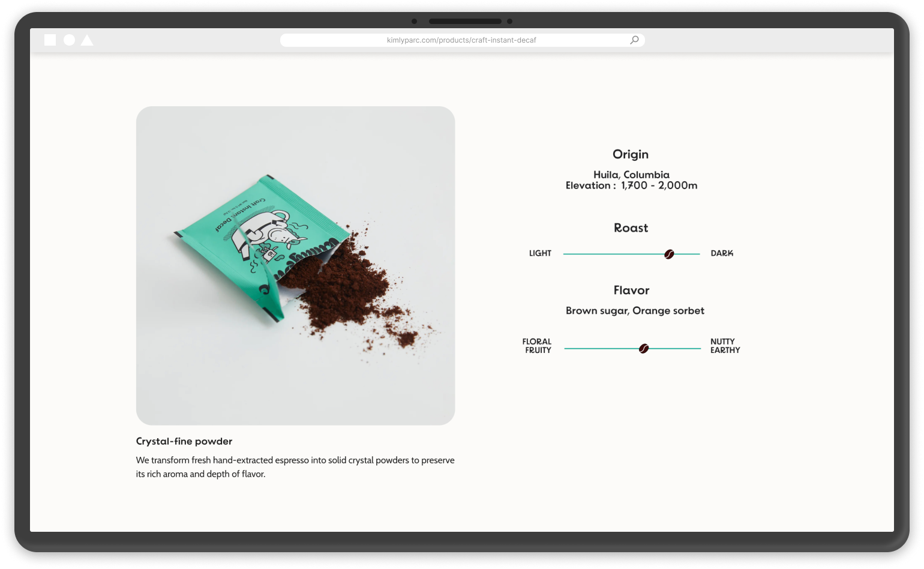The height and width of the screenshot is (569, 924).
Task: Click the coffee sachet product image
Action: [x=296, y=266]
